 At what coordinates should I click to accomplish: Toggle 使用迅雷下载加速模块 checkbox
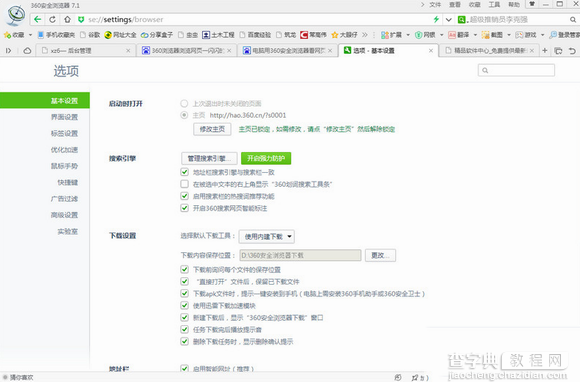184,305
